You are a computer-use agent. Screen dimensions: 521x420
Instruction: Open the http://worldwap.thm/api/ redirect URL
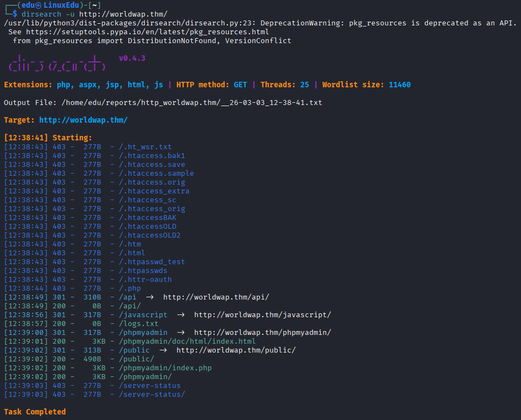pos(216,297)
